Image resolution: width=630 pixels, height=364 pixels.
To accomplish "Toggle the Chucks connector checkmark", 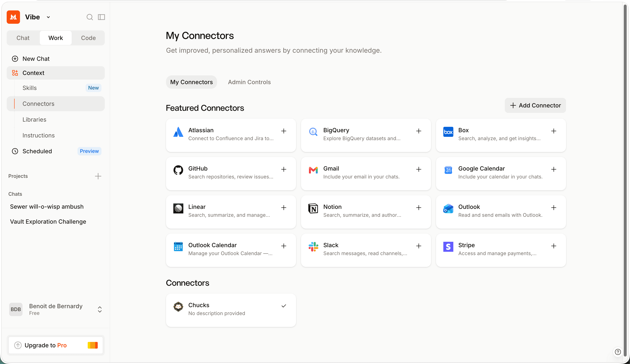I will [284, 306].
